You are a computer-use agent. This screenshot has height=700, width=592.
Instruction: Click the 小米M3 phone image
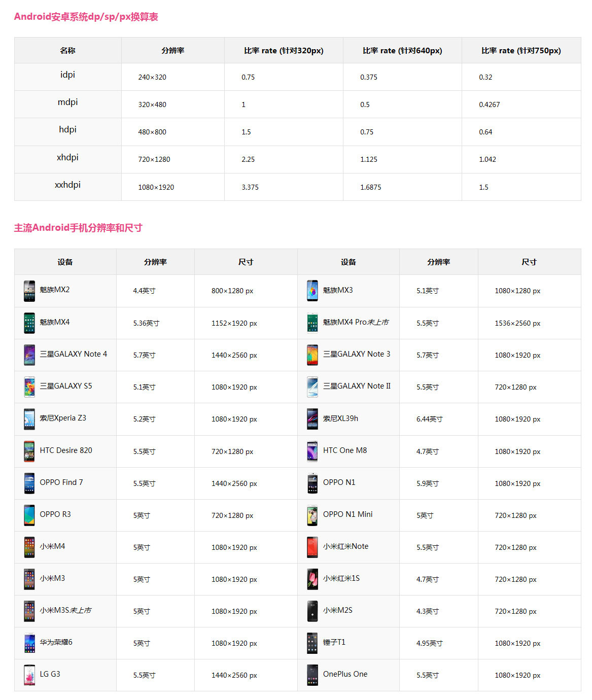29,579
